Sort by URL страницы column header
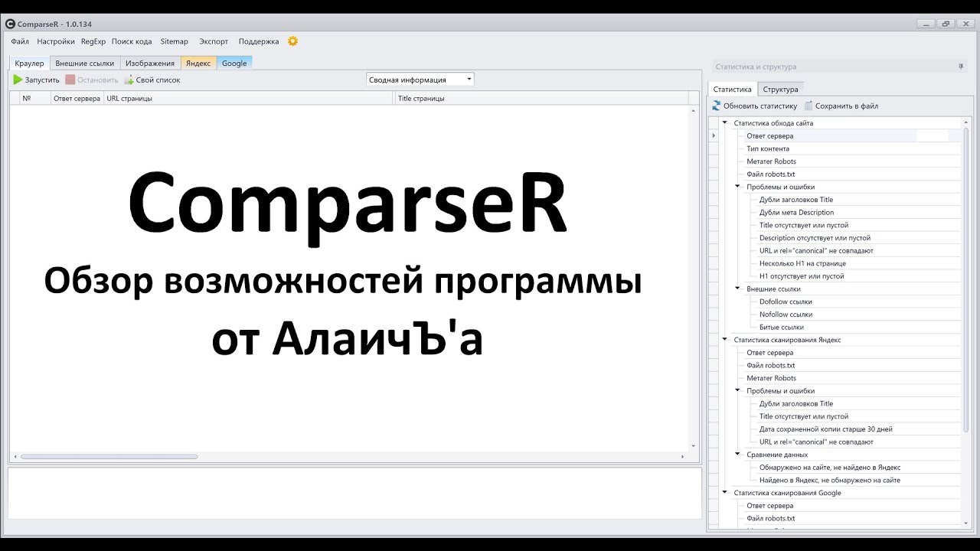Viewport: 980px width, 551px height. pyautogui.click(x=250, y=98)
